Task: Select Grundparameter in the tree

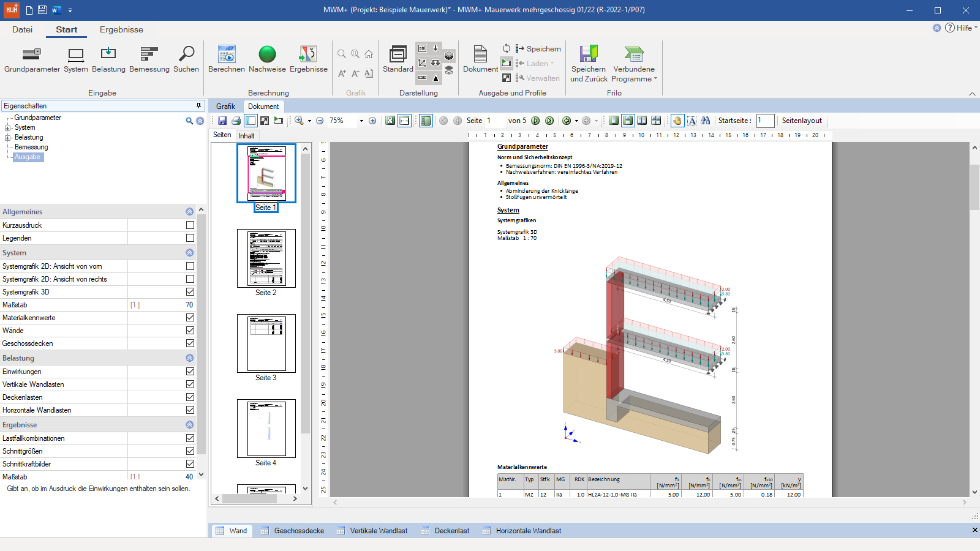Action: click(x=37, y=118)
